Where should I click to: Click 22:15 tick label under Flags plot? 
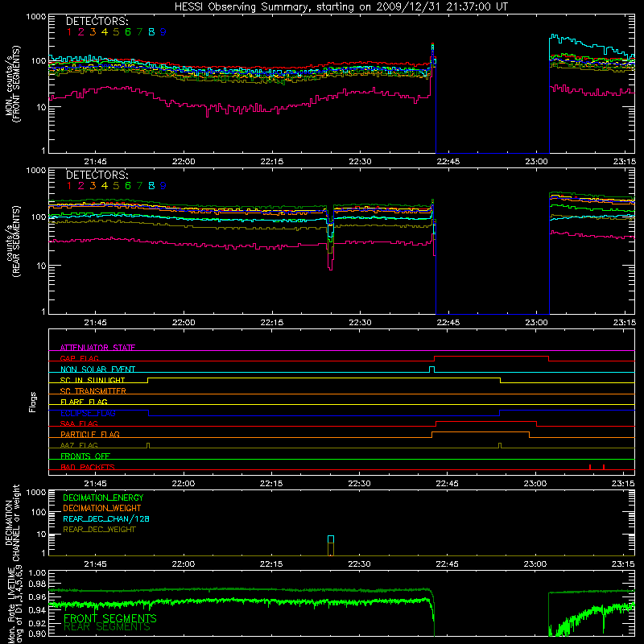[x=271, y=484]
